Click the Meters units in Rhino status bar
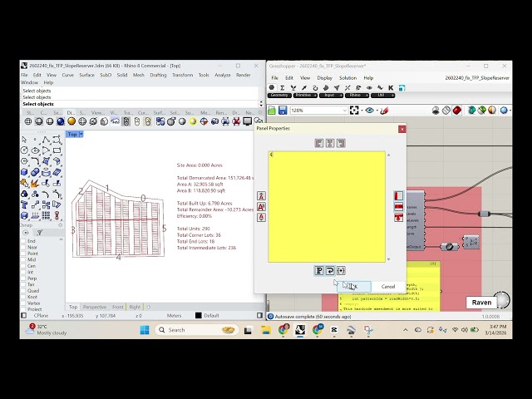The width and height of the screenshot is (532, 399). (174, 316)
